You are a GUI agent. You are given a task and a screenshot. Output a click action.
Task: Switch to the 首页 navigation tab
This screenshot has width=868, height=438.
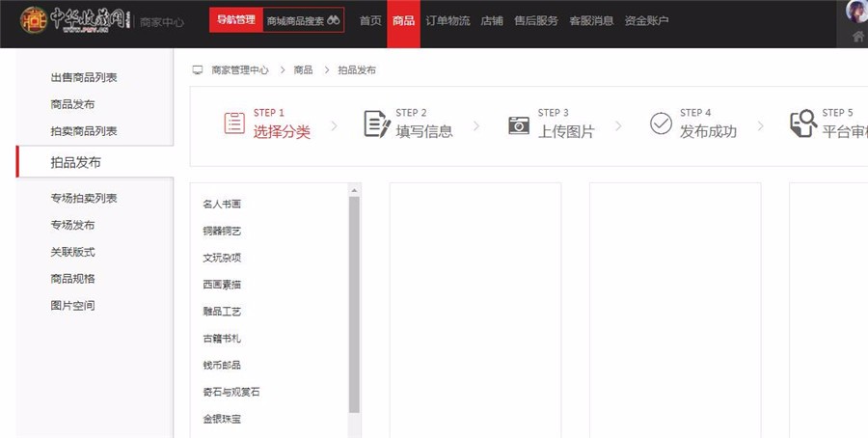pyautogui.click(x=370, y=20)
